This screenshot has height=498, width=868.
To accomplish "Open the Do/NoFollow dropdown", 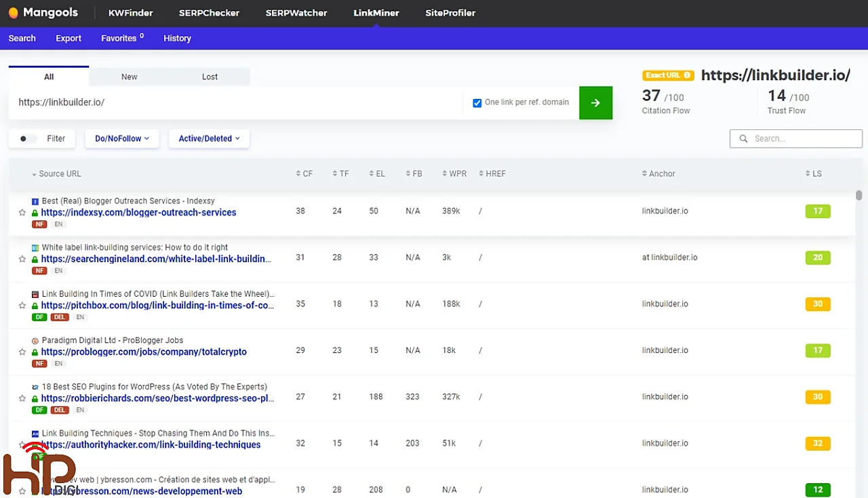I will (x=122, y=138).
